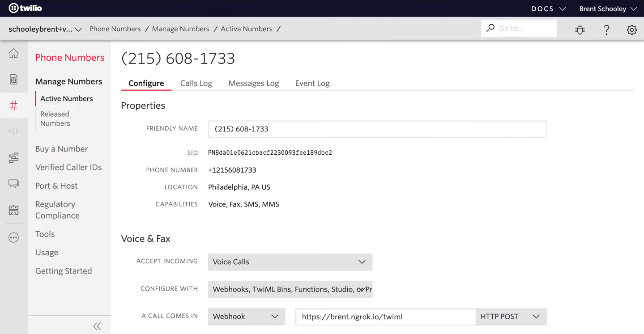
Task: Switch to the Calls Log tab
Action: (x=196, y=83)
